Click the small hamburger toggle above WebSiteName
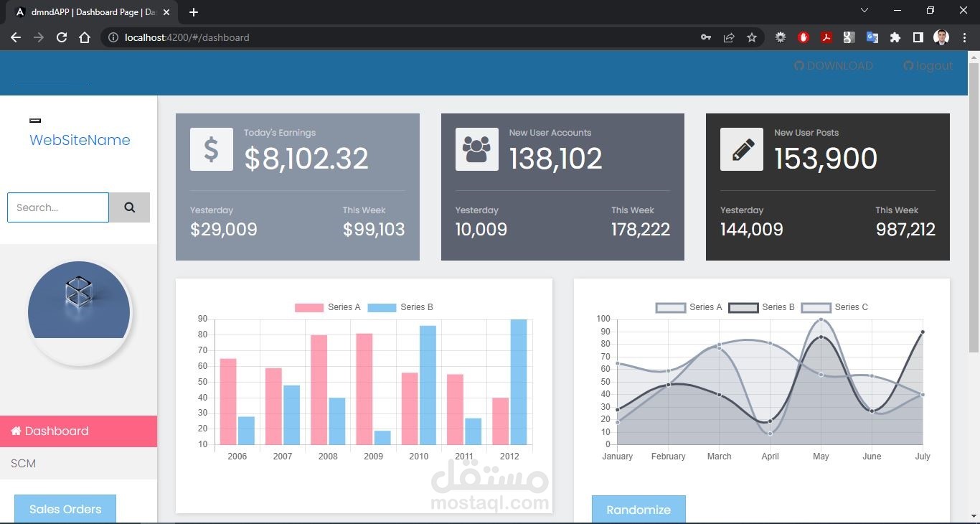This screenshot has height=524, width=980. (x=35, y=121)
